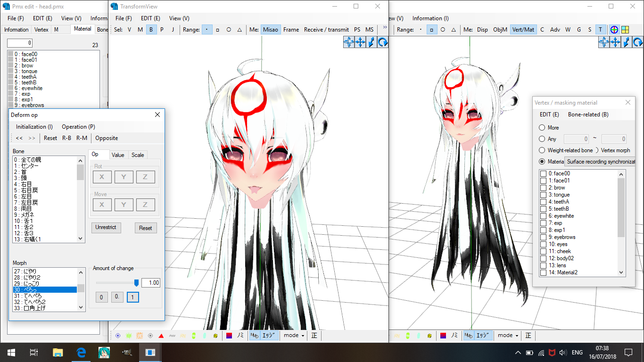This screenshot has height=362, width=644.
Task: Open the Windows Start menu
Action: 11,352
